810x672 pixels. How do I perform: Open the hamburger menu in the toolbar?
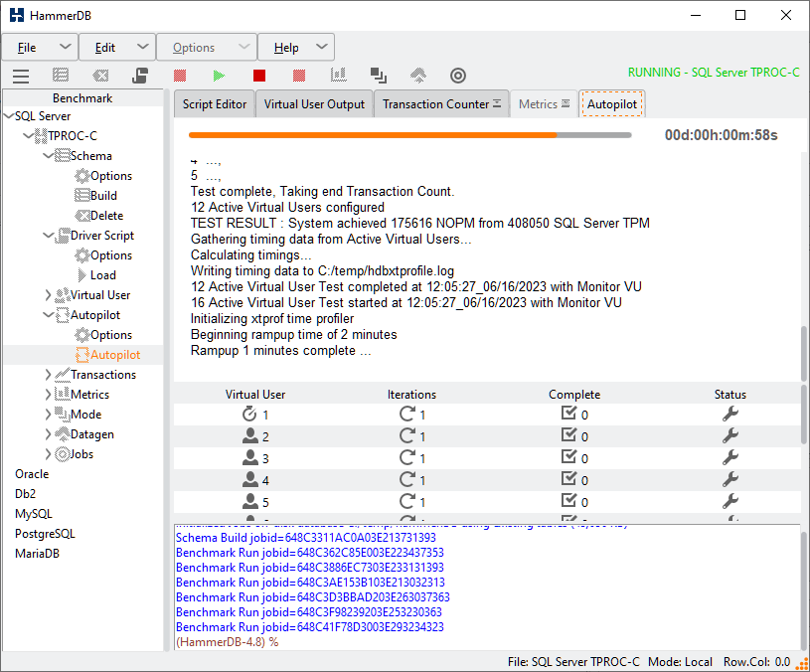21,76
